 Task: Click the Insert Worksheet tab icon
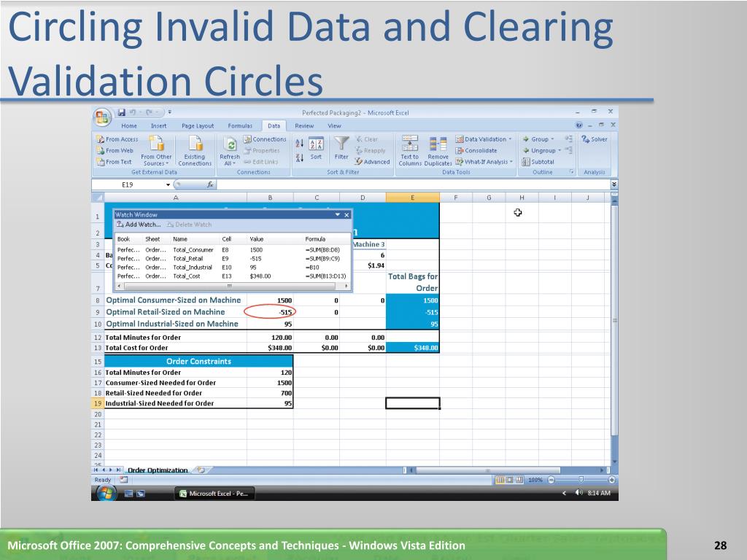pyautogui.click(x=201, y=470)
